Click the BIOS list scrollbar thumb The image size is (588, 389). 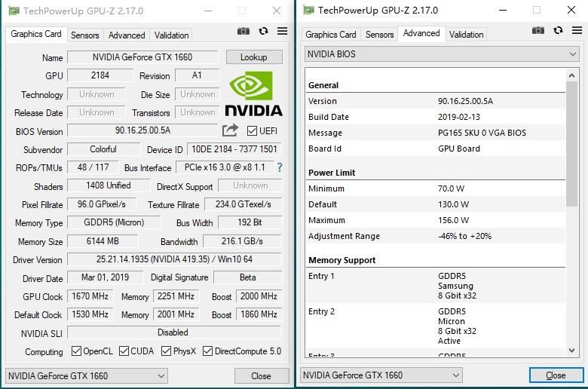point(571,144)
